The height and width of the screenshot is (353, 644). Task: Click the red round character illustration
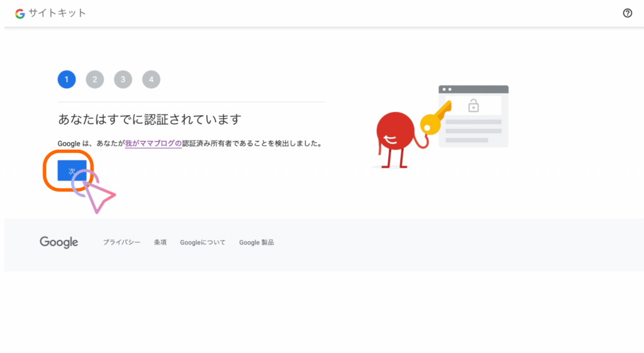394,133
